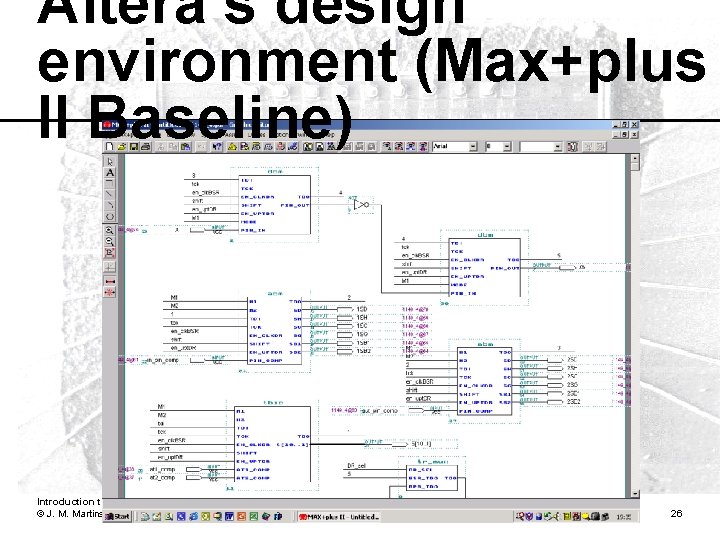Select the orthogonal line drawing tool
Viewport: 720px width, 540px height.
110,183
